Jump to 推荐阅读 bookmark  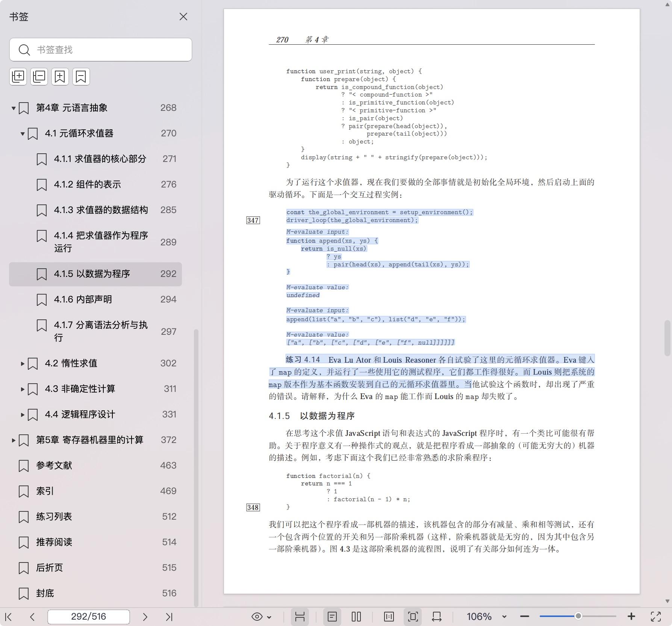pyautogui.click(x=95, y=542)
